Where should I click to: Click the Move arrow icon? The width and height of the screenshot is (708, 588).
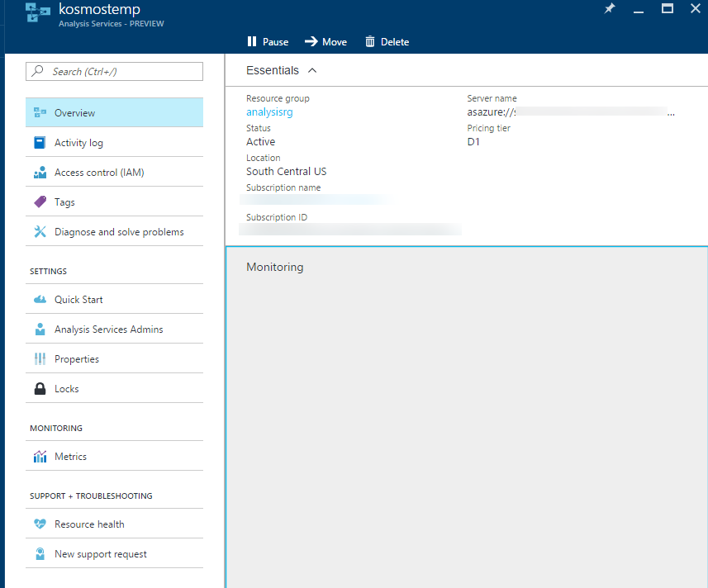click(x=311, y=42)
